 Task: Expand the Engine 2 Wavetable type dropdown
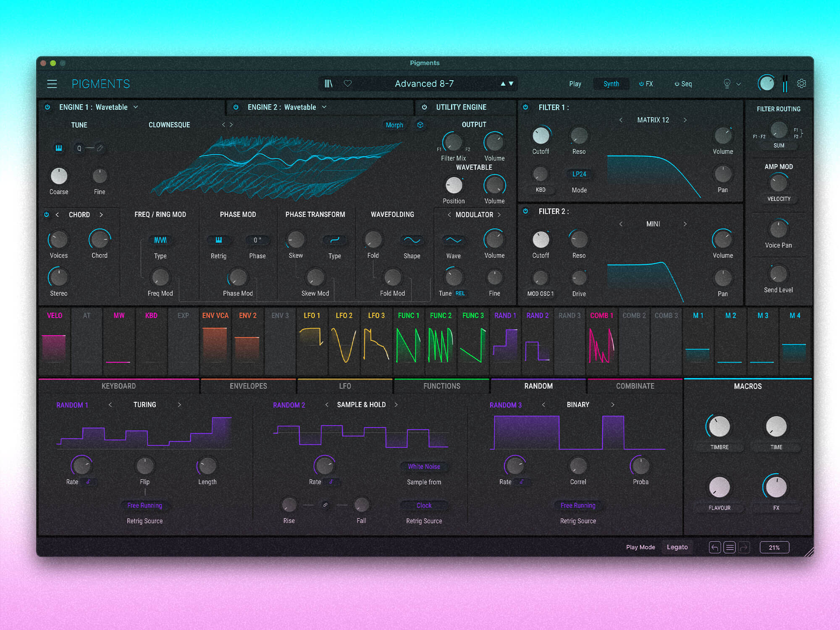tap(324, 107)
